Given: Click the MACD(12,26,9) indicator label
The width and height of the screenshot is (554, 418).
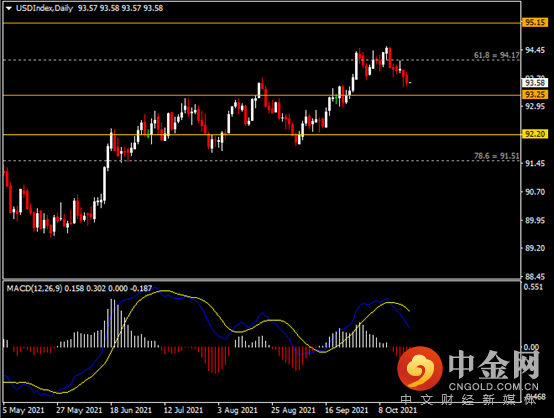Looking at the screenshot, I should click(x=34, y=289).
